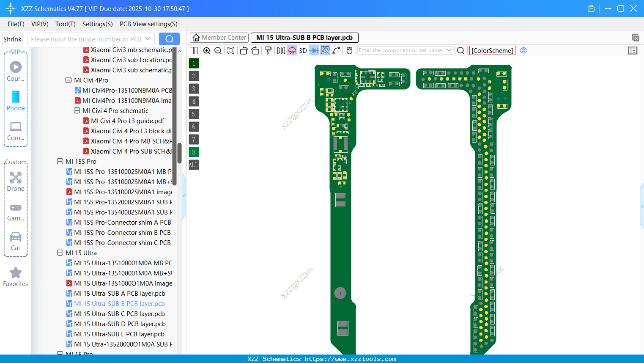Screen dimensions: 644x363
Task: Collapse the MI 15S Pro tree node
Action: coord(60,161)
